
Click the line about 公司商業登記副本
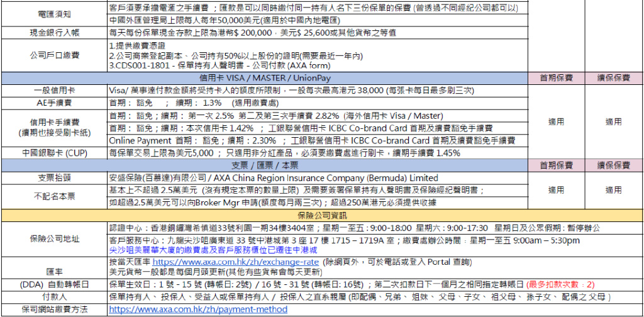[x=236, y=55]
